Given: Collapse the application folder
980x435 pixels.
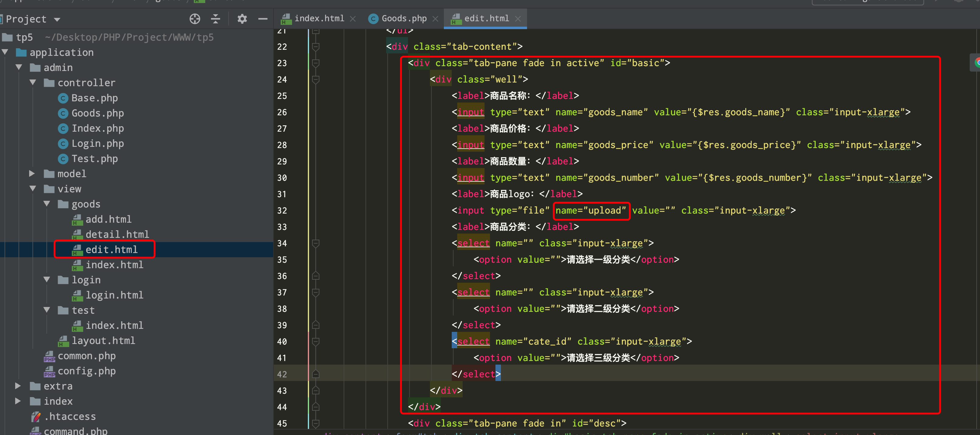Looking at the screenshot, I should [5, 52].
